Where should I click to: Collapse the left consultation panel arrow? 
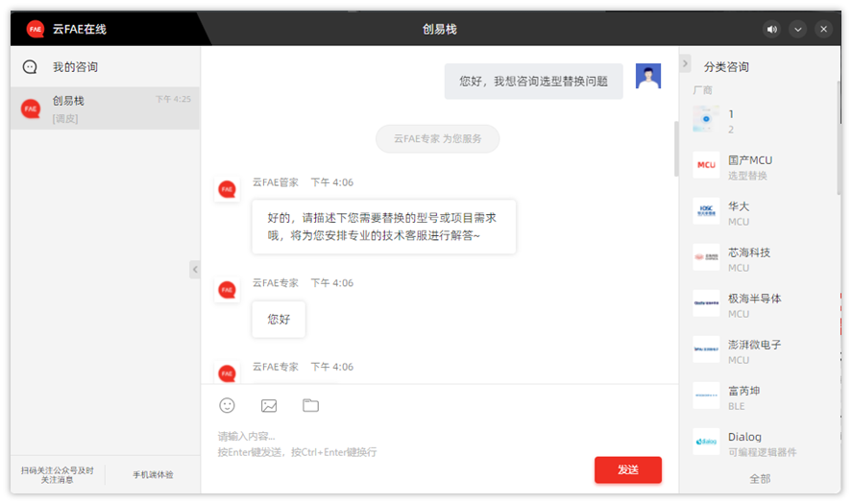[x=195, y=270]
